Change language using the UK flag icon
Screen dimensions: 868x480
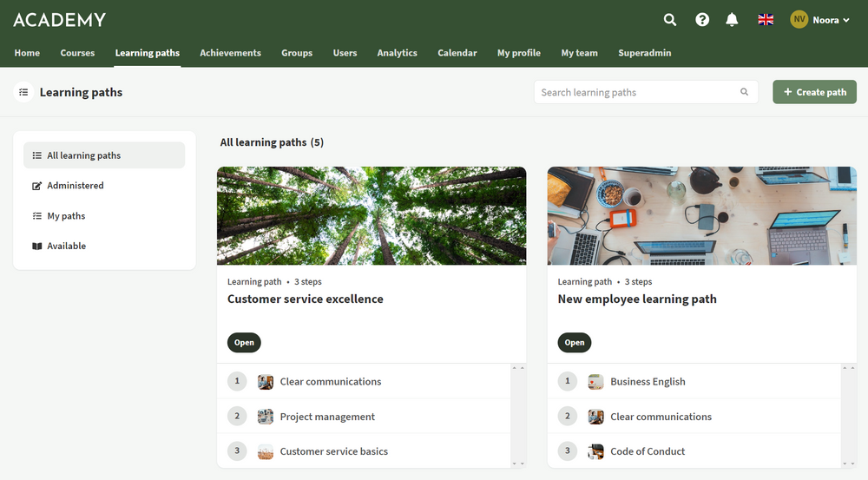point(766,20)
